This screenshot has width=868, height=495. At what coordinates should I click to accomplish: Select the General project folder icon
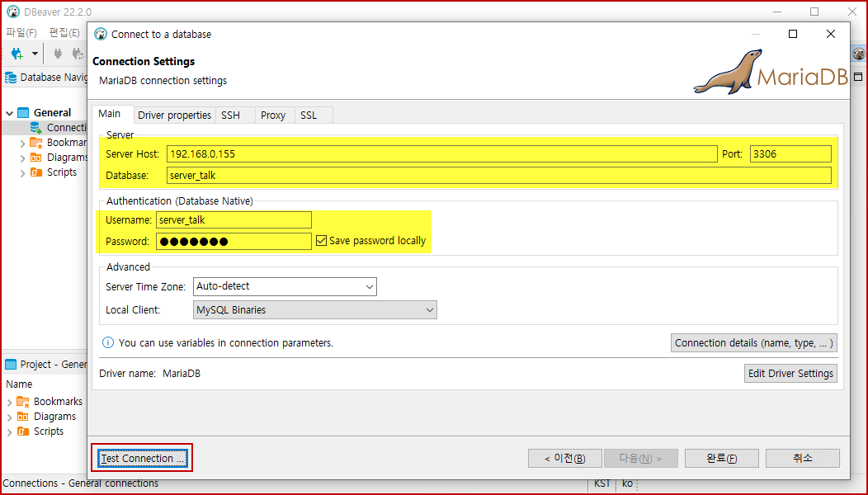(x=23, y=113)
